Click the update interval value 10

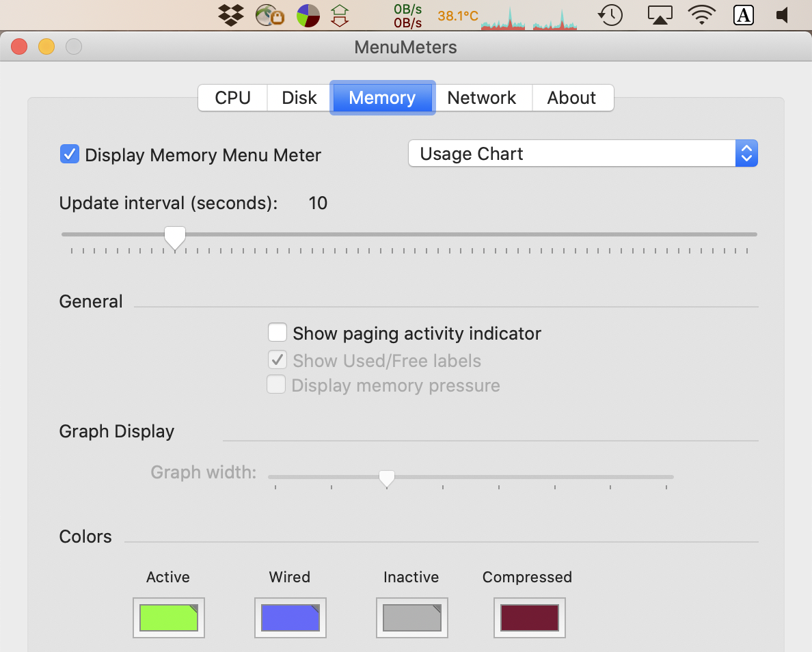click(318, 203)
